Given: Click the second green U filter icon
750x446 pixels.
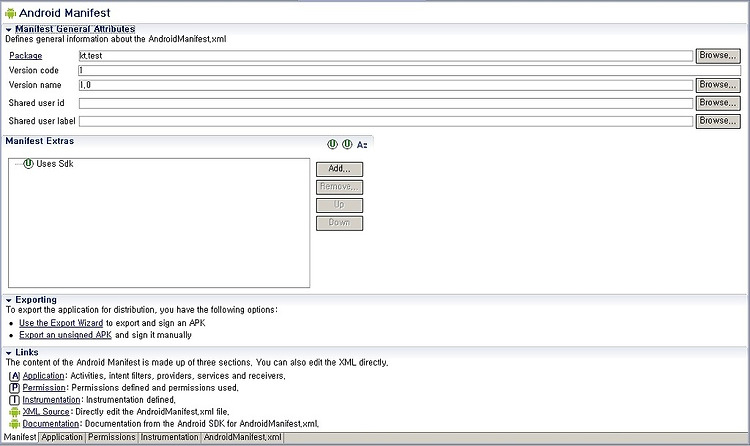Looking at the screenshot, I should pos(347,144).
